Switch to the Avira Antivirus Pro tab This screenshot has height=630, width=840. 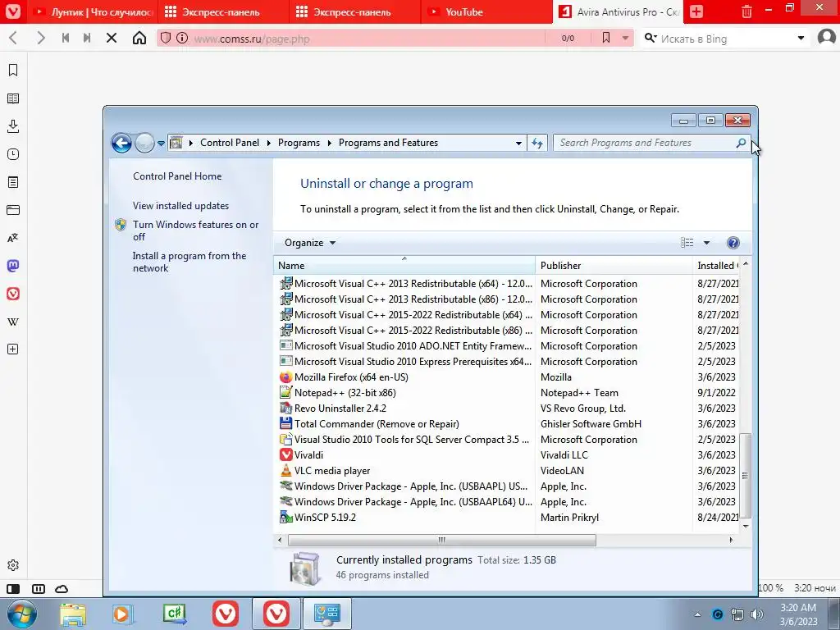pyautogui.click(x=619, y=11)
